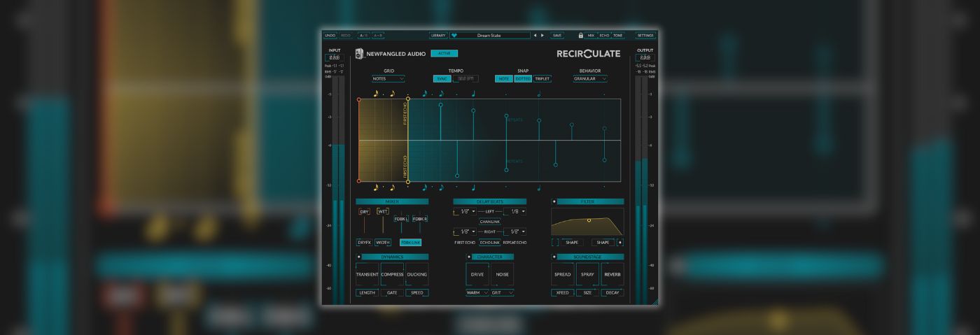Click the upper FIRST ECHO yellow marker handle
This screenshot has height=335, width=980.
click(408, 99)
